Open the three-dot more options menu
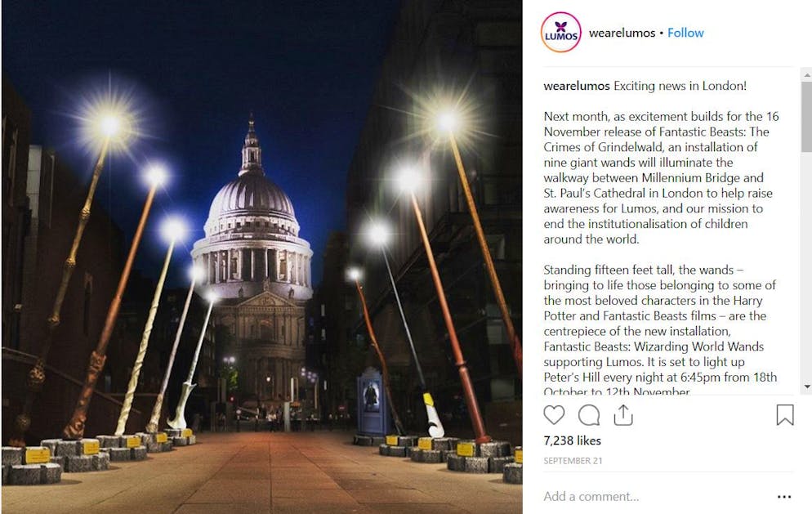 pyautogui.click(x=784, y=497)
